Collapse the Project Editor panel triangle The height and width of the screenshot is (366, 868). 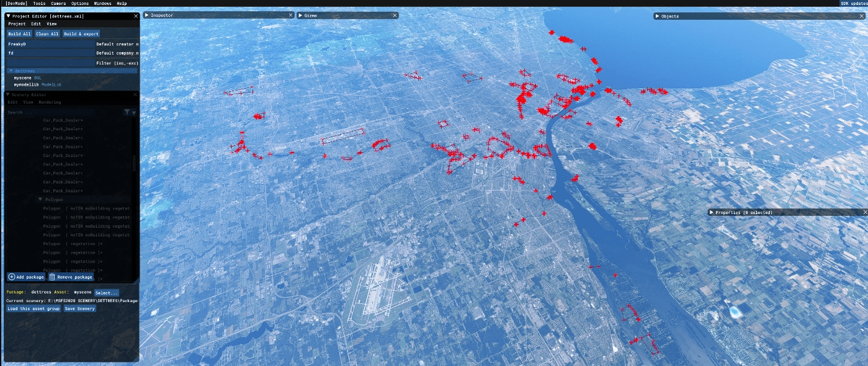(x=9, y=16)
